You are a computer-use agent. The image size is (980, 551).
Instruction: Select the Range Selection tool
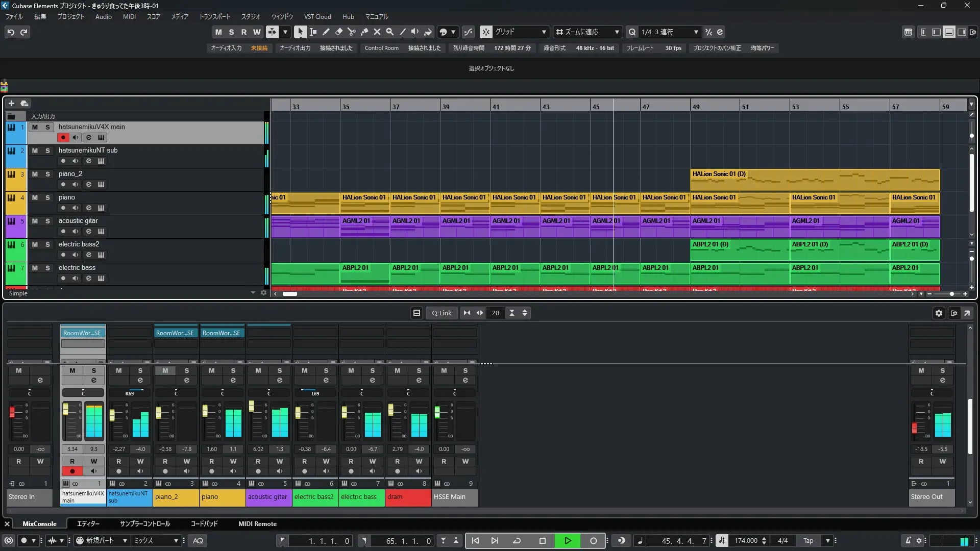coord(313,32)
